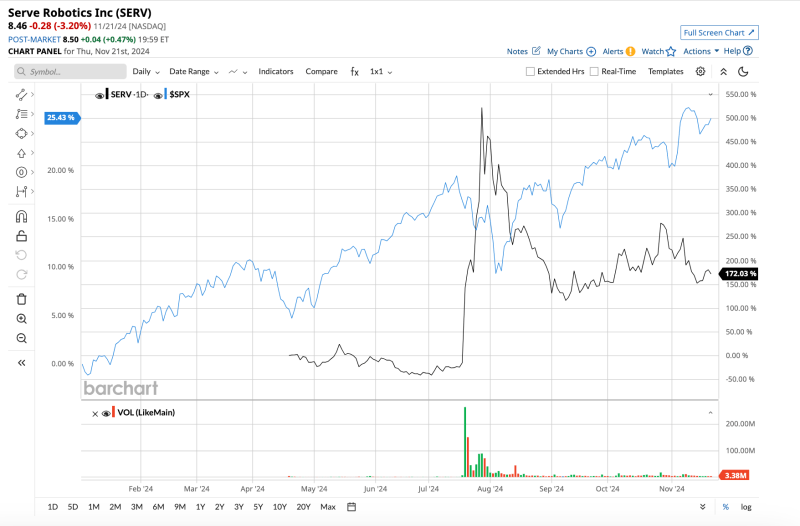Collapse the volume pane chevron
800x526 pixels.
tap(710, 413)
